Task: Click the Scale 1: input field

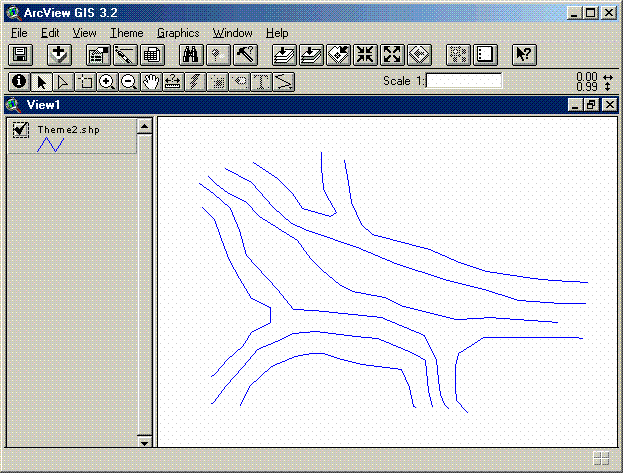Action: [x=464, y=81]
